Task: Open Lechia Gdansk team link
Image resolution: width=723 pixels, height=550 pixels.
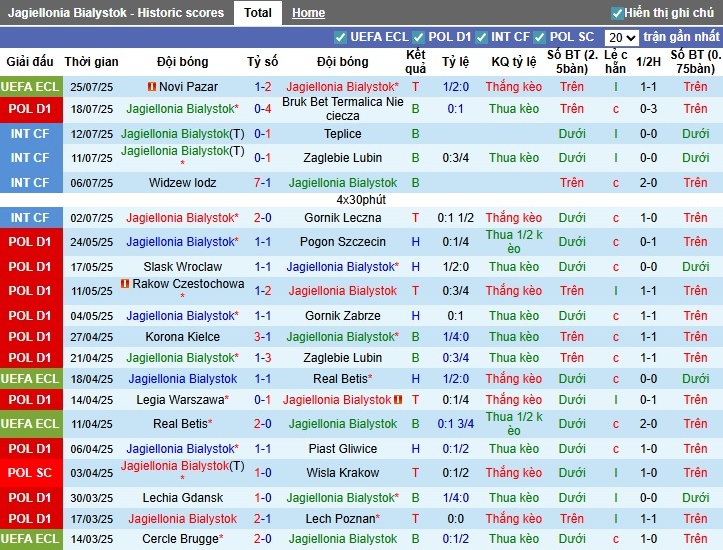Action: 183,498
